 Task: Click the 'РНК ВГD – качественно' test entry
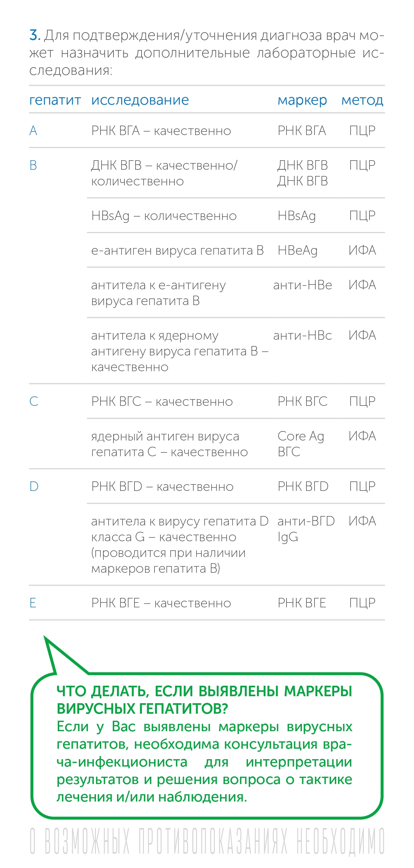tap(162, 486)
